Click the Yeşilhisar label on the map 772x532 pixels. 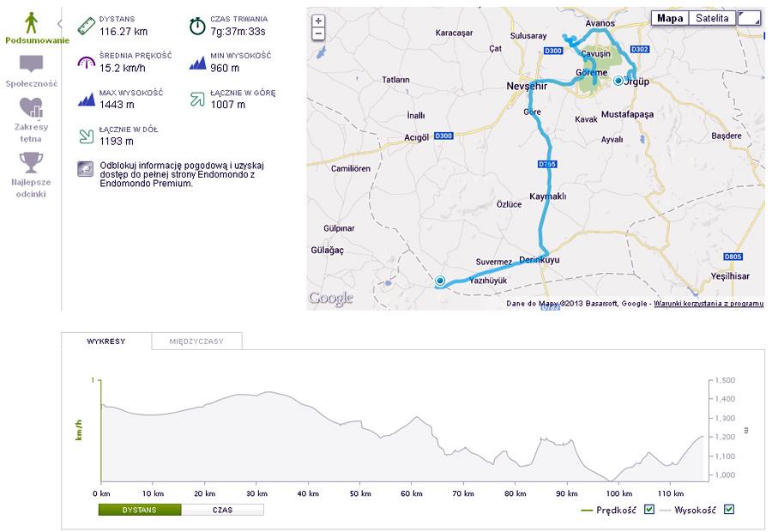(730, 276)
